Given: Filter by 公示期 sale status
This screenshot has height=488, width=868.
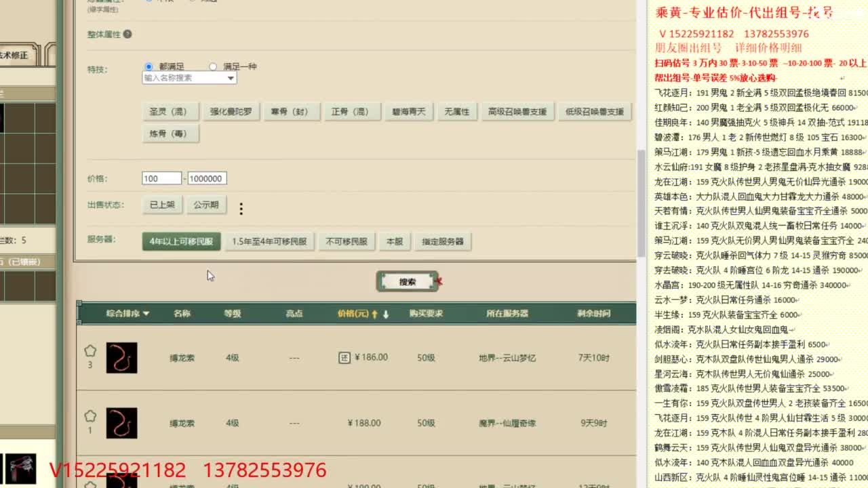Looking at the screenshot, I should point(206,205).
